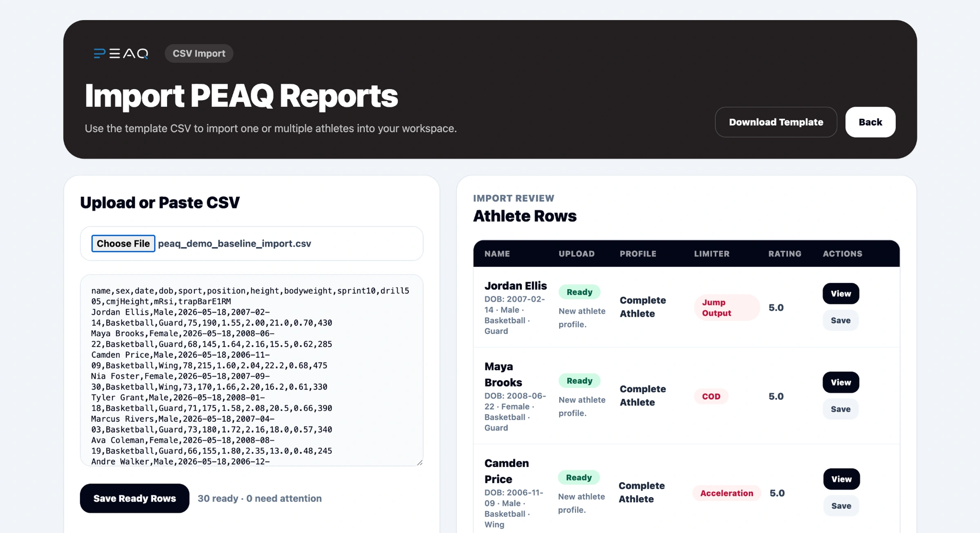This screenshot has height=533, width=980.
Task: Click Complete Athlete profile for Maya Brooks
Action: [643, 395]
